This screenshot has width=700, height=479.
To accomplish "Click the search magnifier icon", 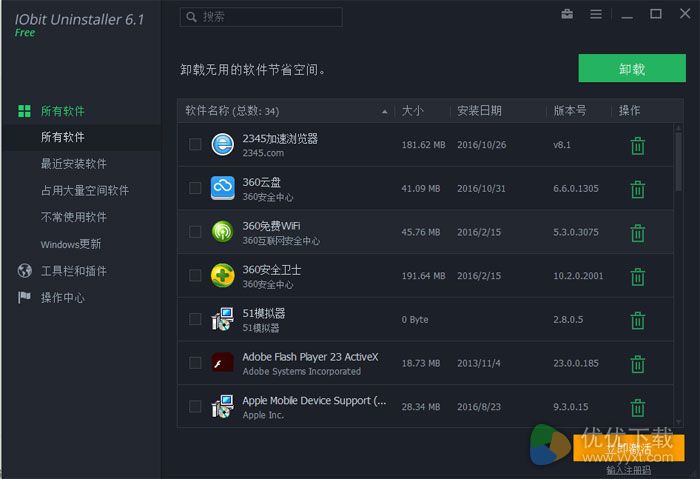I will pos(191,17).
